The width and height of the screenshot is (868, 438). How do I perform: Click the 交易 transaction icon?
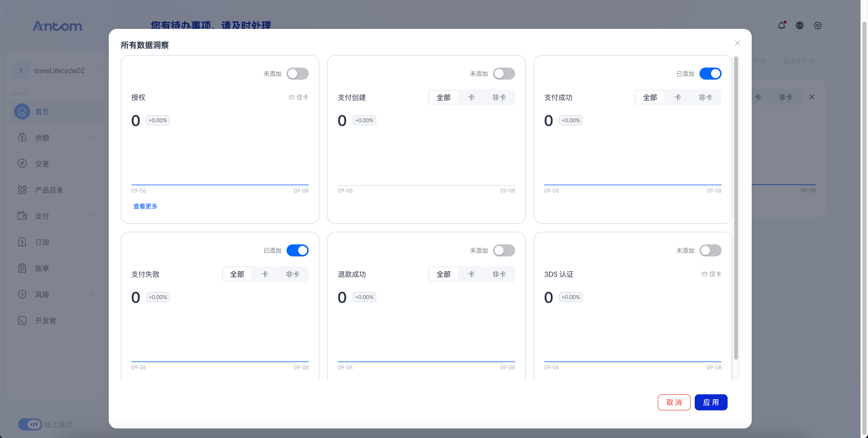click(22, 163)
